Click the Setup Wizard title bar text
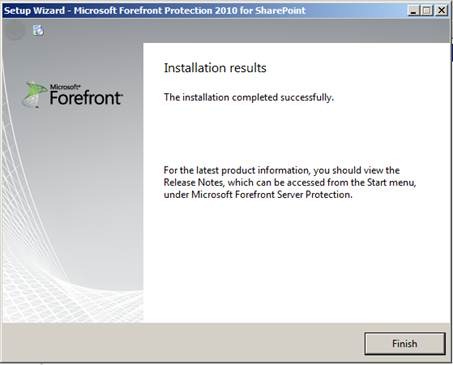This screenshot has height=365, width=453. point(154,11)
